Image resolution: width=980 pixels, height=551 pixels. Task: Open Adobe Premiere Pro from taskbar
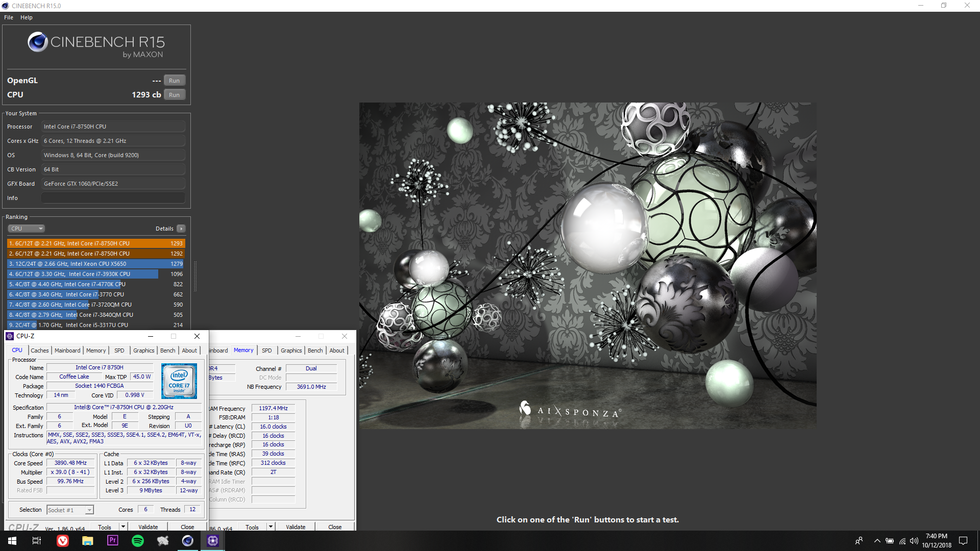112,541
